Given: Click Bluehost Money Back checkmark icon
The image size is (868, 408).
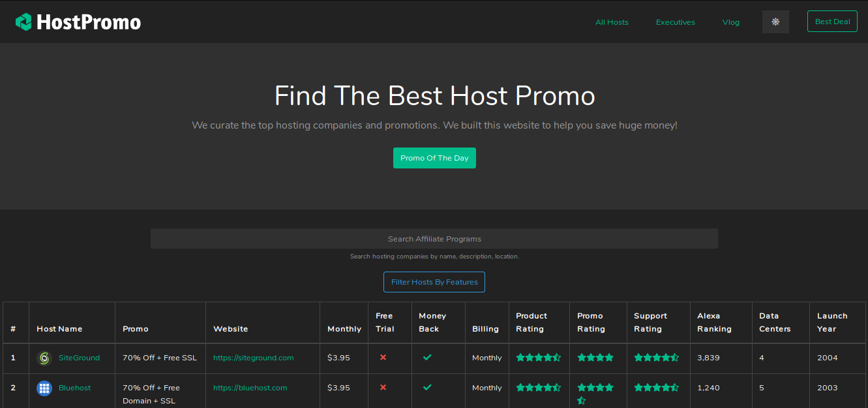Looking at the screenshot, I should (x=427, y=388).
